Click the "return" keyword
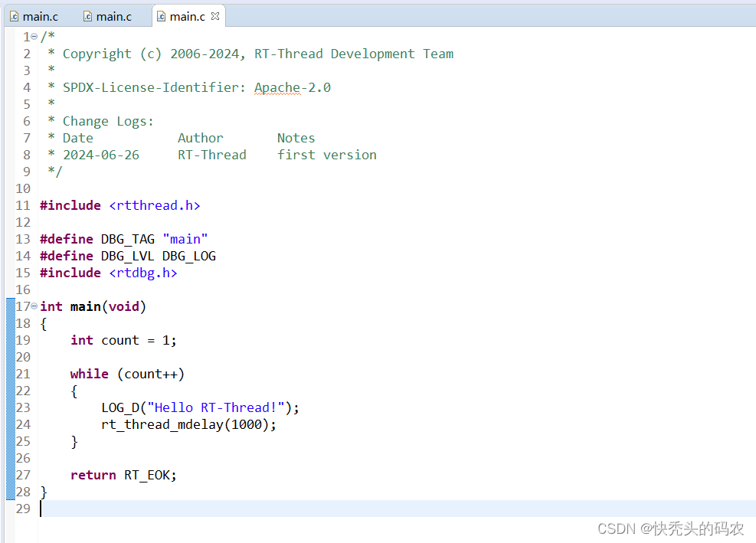756x543 pixels. (x=93, y=476)
